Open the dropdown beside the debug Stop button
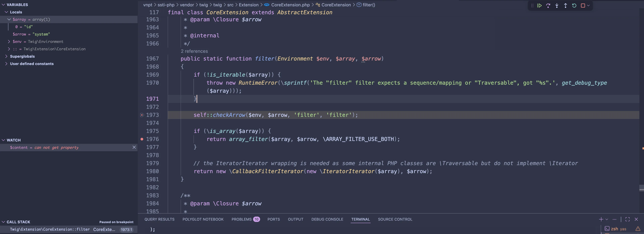644x234 pixels. (588, 6)
